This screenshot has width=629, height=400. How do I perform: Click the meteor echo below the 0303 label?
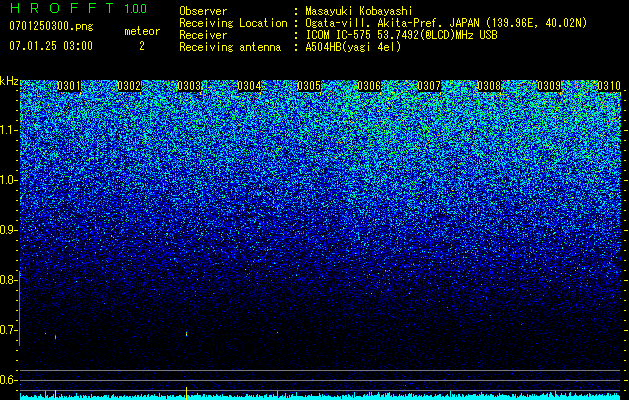click(x=187, y=334)
